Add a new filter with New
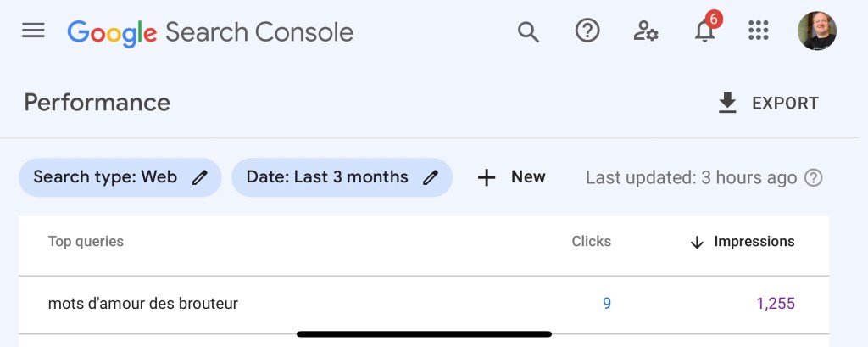Screen dimensions: 868x347 (x=512, y=177)
